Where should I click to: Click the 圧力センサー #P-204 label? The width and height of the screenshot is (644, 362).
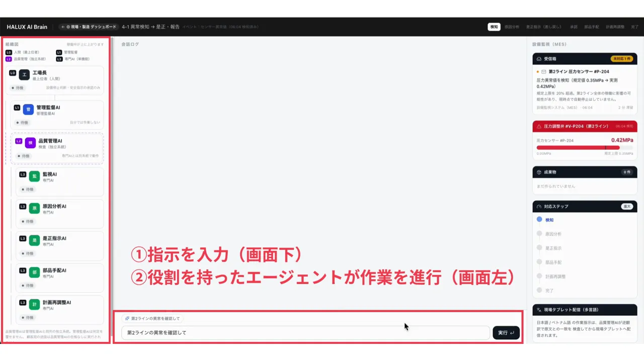tap(555, 140)
